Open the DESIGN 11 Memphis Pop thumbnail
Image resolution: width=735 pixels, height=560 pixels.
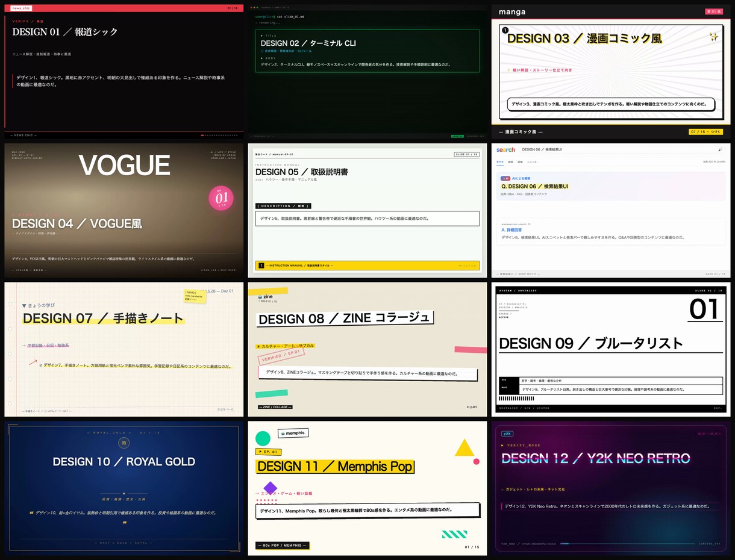point(367,488)
